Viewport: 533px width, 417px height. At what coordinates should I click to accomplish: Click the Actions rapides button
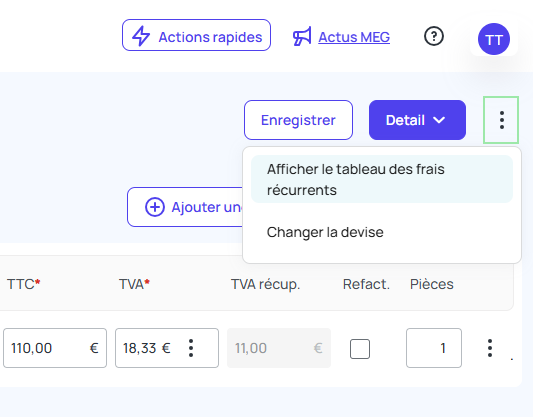pos(196,35)
